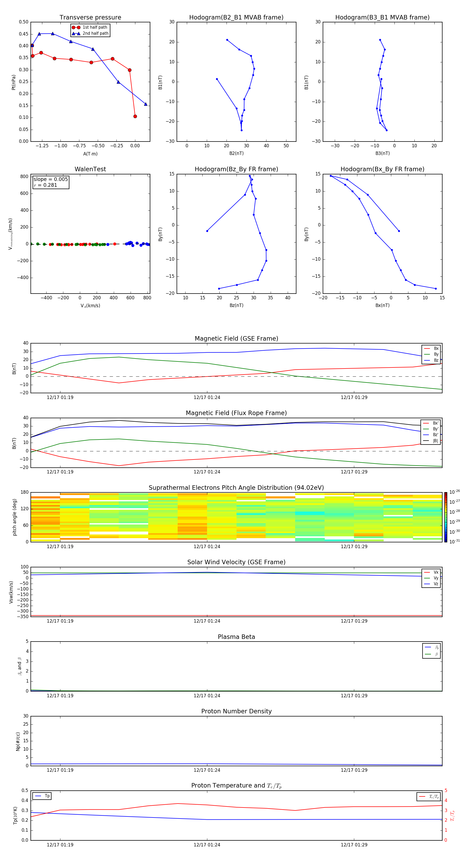Click the '10^-31' colorbar label

[455, 542]
